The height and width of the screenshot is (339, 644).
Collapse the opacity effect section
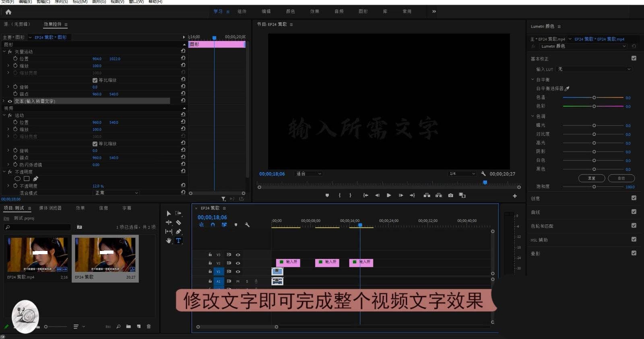pos(4,172)
